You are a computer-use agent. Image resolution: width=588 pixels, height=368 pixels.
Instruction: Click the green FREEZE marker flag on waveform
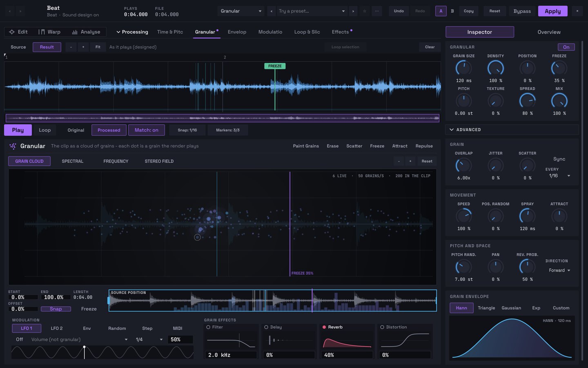(275, 66)
